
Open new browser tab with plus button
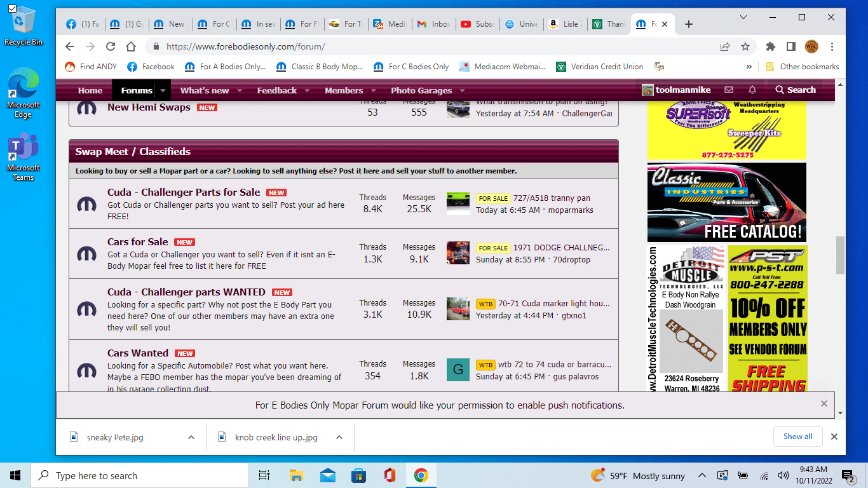(689, 24)
